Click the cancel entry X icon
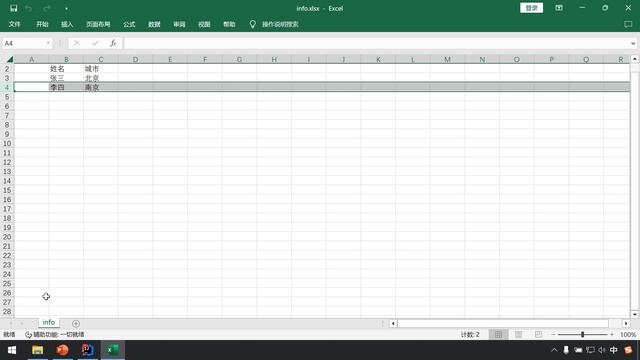The height and width of the screenshot is (360, 640). click(77, 43)
